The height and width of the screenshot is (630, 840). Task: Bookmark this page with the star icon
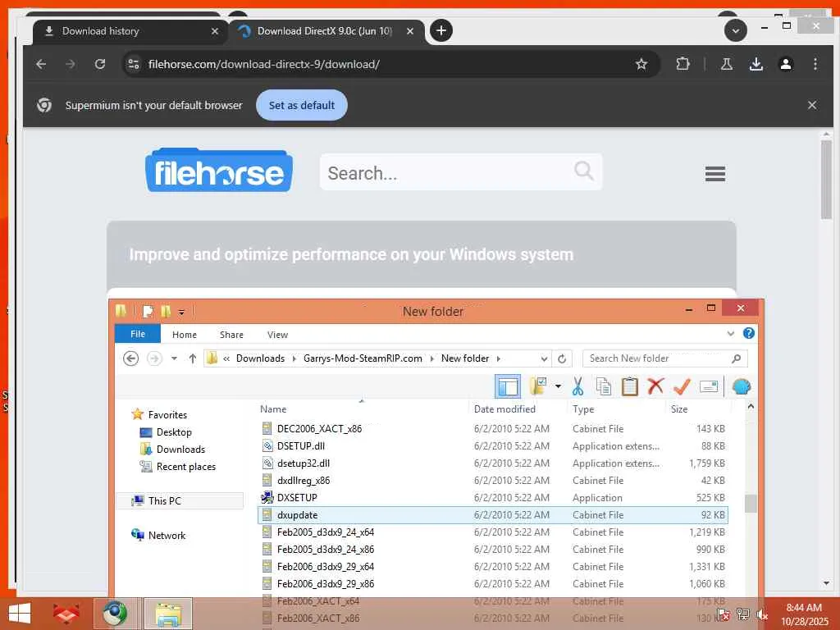[x=641, y=64]
